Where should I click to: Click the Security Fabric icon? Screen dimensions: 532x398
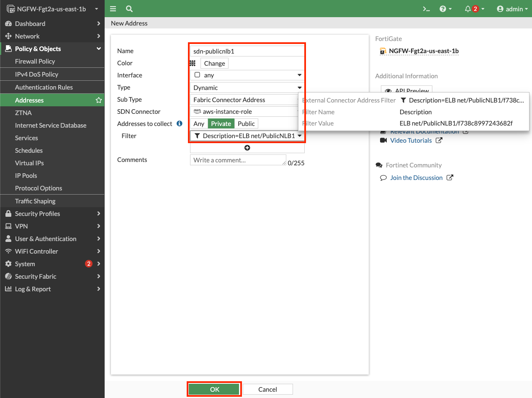pyautogui.click(x=8, y=276)
